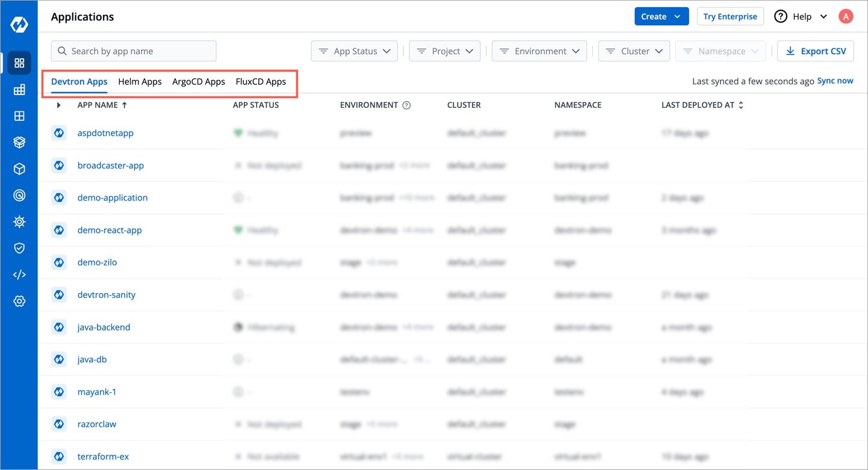This screenshot has width=868, height=470.
Task: Expand the Create button dropdown
Action: (677, 17)
